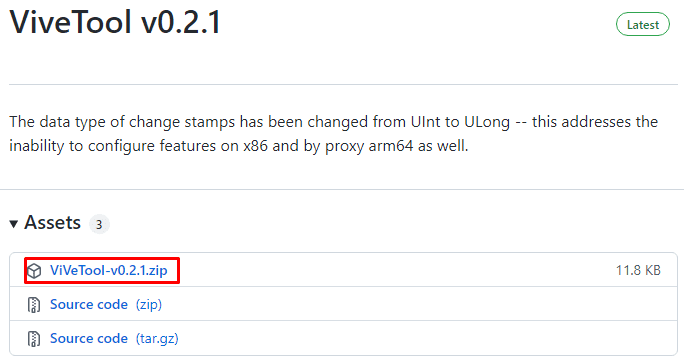The height and width of the screenshot is (364, 684).
Task: Open the Source code link for tar.gz
Action: (89, 338)
